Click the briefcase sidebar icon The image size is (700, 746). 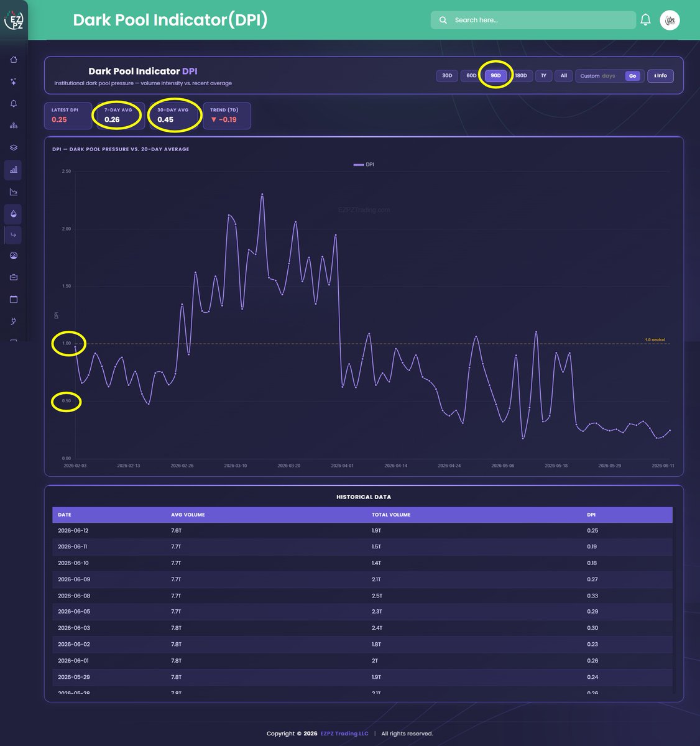(14, 277)
